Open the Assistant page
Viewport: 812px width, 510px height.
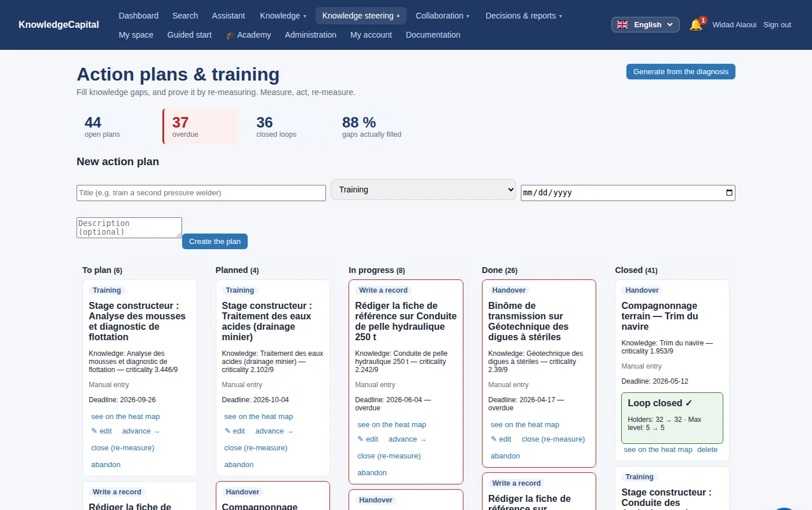click(x=229, y=16)
